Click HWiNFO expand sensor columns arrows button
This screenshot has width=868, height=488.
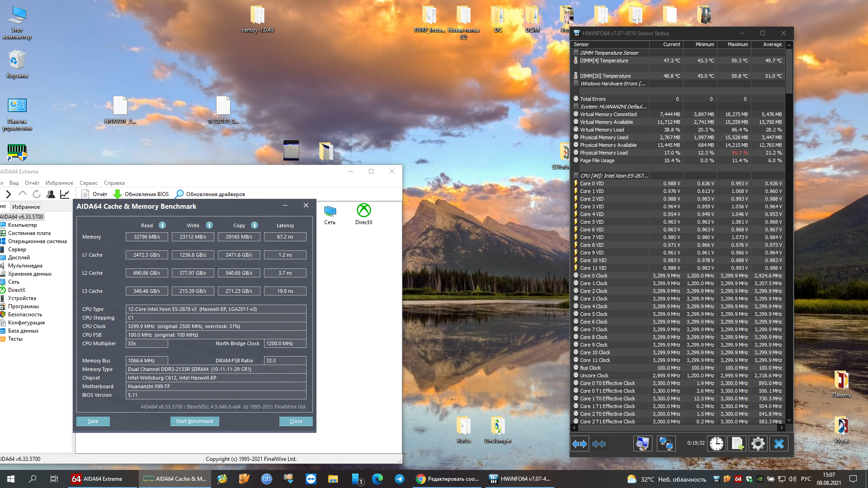tap(580, 444)
